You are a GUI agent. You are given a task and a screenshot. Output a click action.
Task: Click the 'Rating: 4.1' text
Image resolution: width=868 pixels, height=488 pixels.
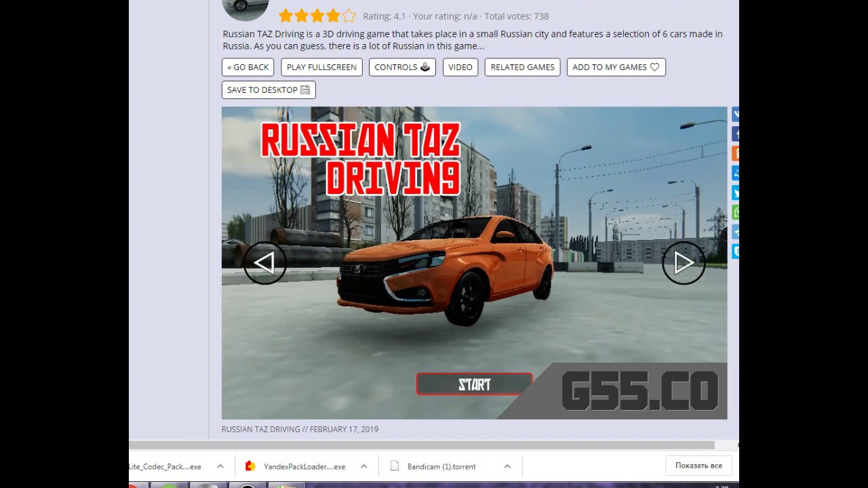[384, 16]
